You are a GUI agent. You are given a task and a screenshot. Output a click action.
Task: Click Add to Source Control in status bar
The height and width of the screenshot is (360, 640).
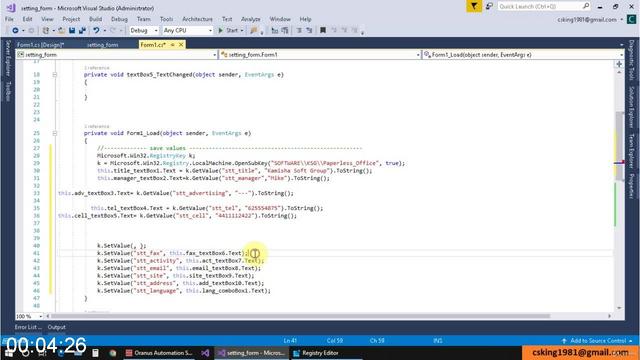pos(598,340)
